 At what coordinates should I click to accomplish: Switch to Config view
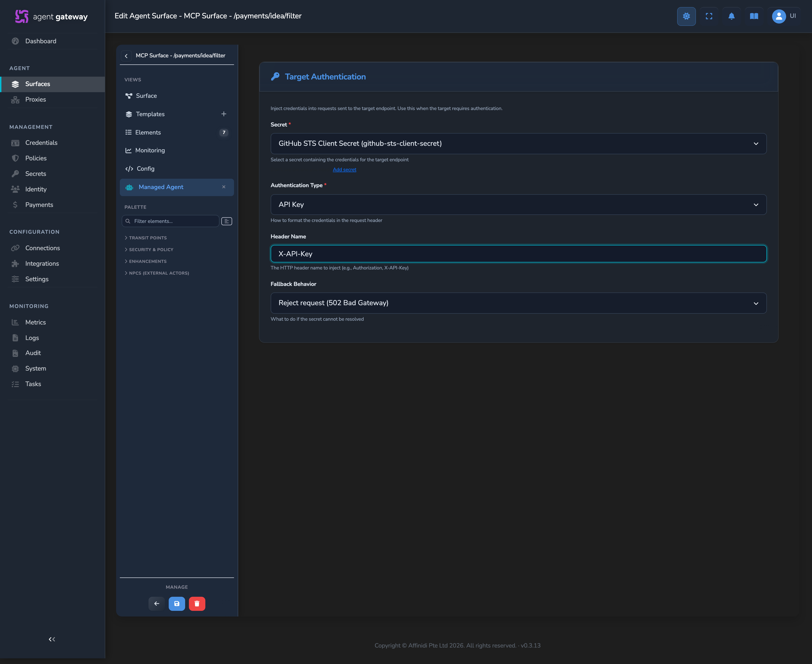176,169
